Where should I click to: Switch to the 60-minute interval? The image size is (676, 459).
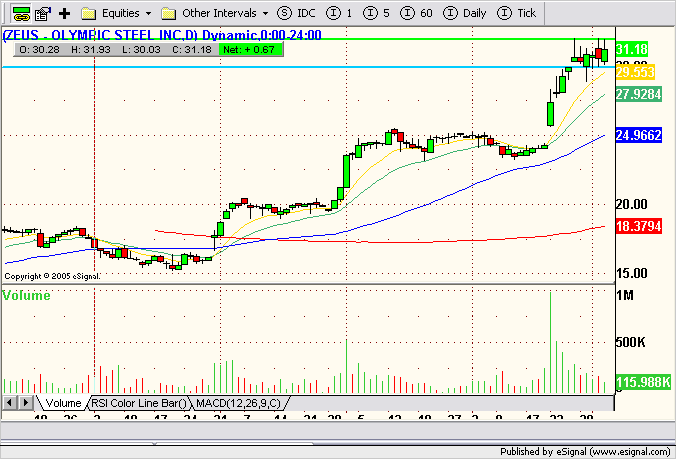pos(416,13)
